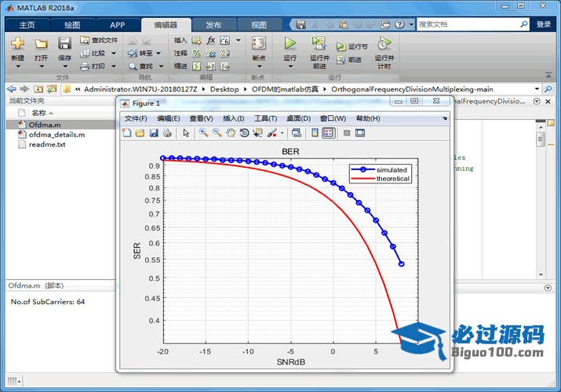Click the address bar back arrow
The width and height of the screenshot is (561, 392).
pyautogui.click(x=12, y=89)
